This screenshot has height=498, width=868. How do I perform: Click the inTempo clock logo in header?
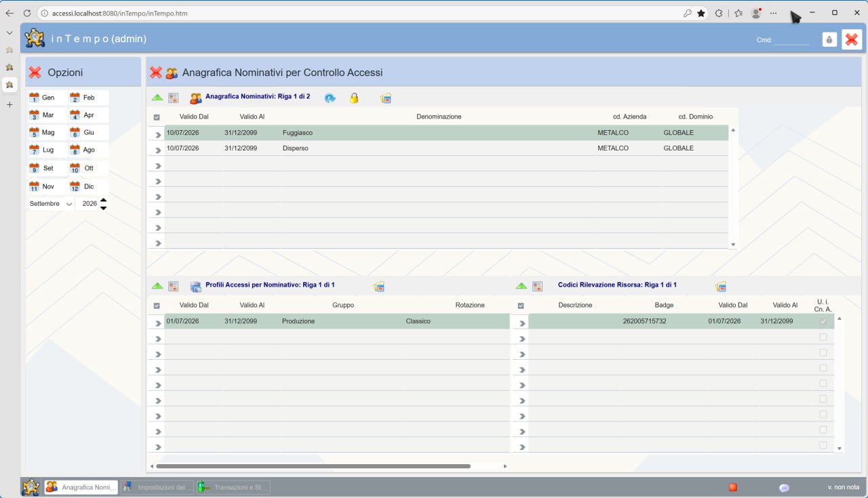(x=35, y=39)
